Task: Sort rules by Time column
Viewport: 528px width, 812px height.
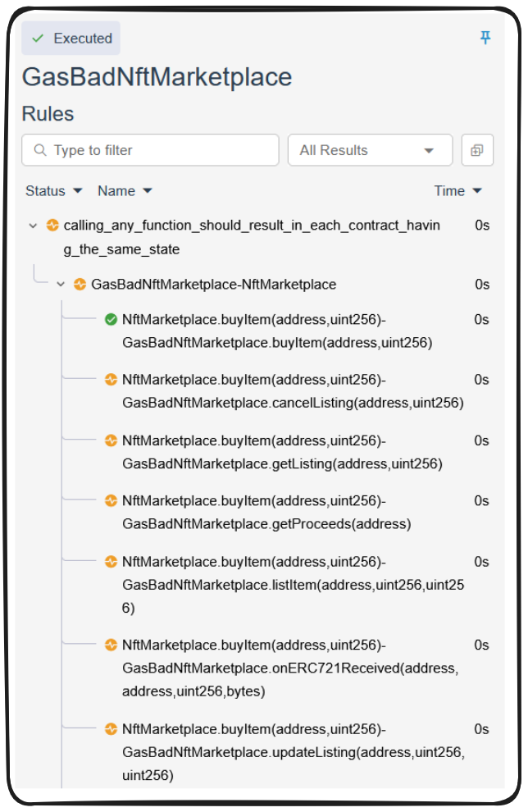Action: click(x=457, y=191)
